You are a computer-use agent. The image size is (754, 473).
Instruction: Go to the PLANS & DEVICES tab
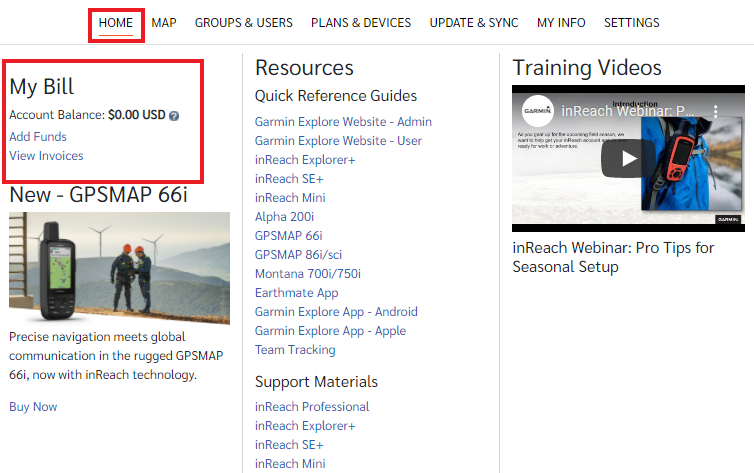(x=361, y=23)
